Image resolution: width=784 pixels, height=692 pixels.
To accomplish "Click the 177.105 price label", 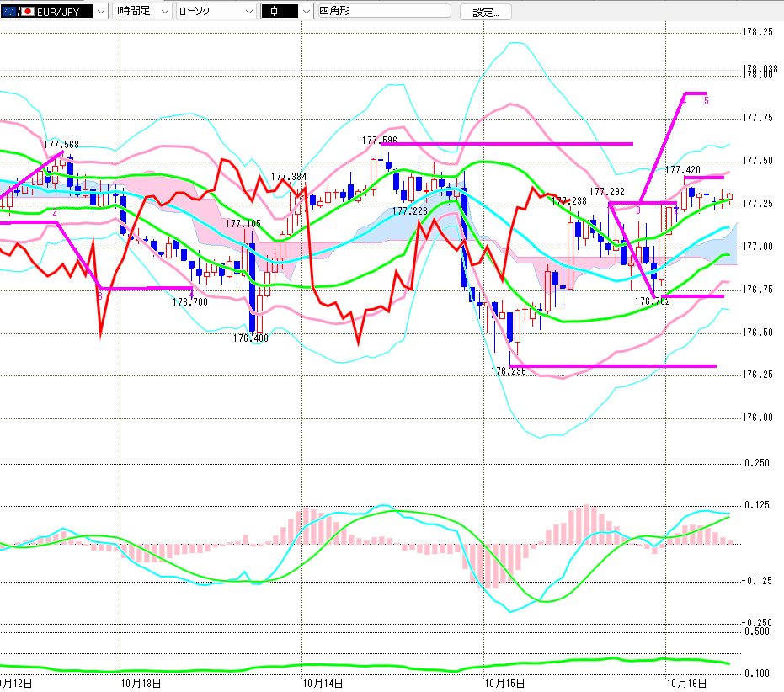I will 243,223.
